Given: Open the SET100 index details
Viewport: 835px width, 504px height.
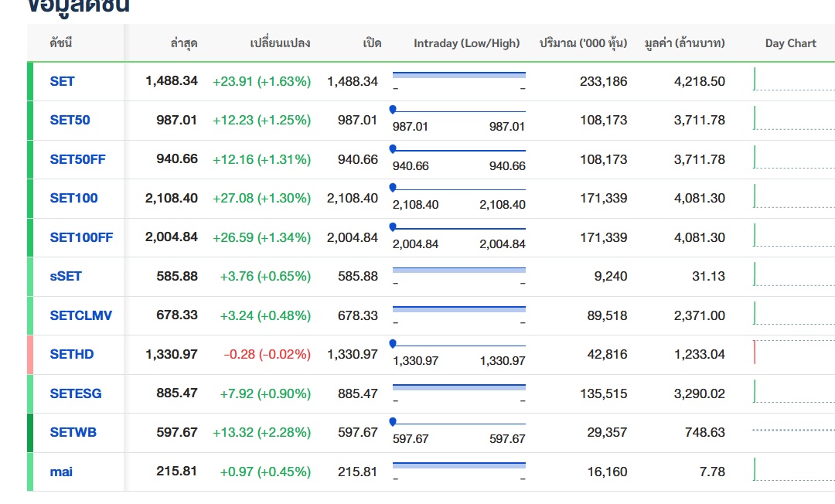Looking at the screenshot, I should coord(73,198).
